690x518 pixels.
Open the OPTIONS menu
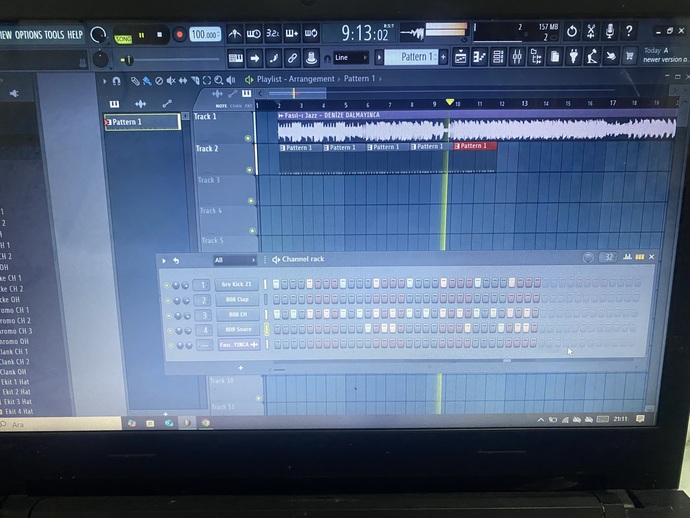pos(28,35)
